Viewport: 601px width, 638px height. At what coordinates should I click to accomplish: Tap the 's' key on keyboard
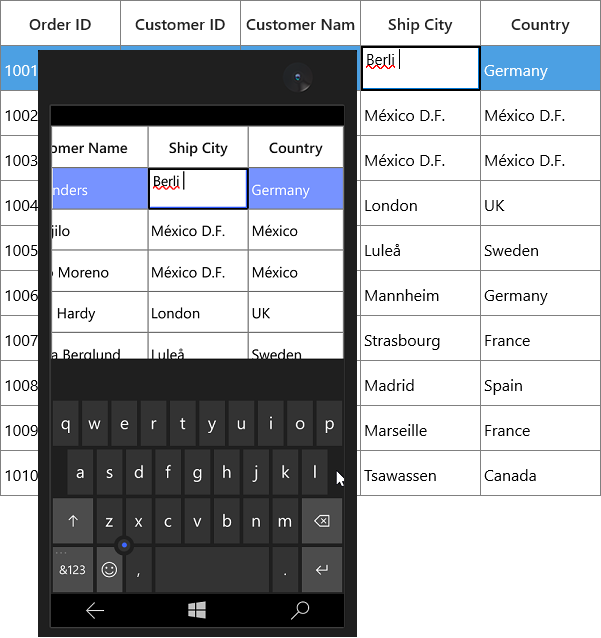tap(109, 472)
